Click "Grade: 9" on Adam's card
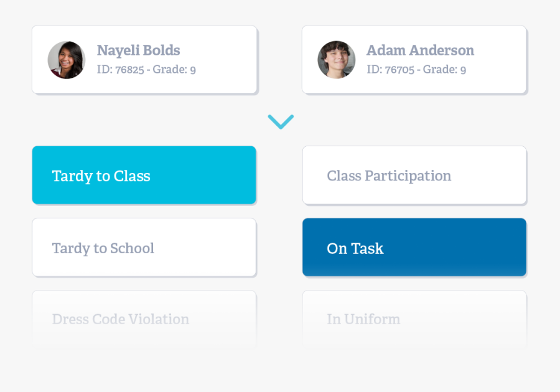 [444, 70]
